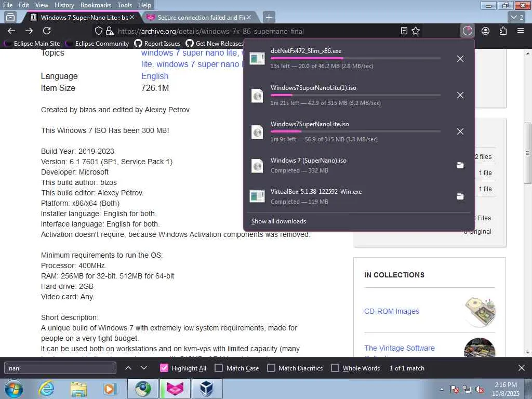Viewport: 532px width, 399px height.
Task: Click the page vertical scrollbar thumb
Action: coord(527,153)
